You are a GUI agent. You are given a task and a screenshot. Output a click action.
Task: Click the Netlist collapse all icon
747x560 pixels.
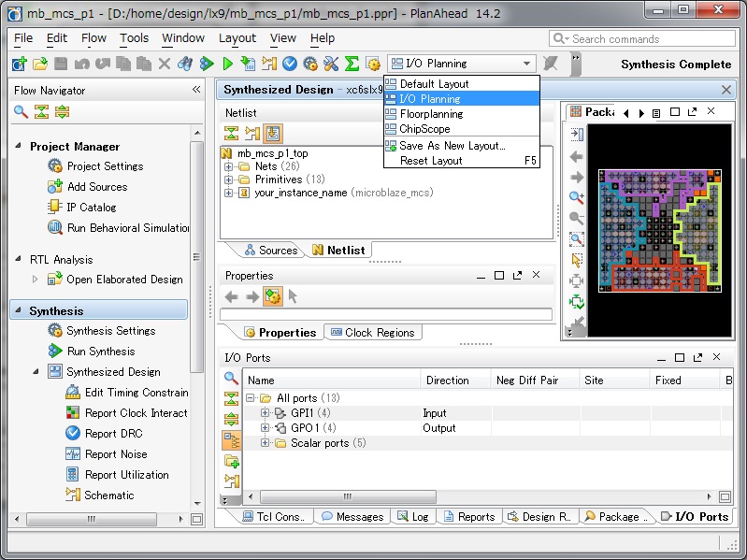[x=232, y=134]
